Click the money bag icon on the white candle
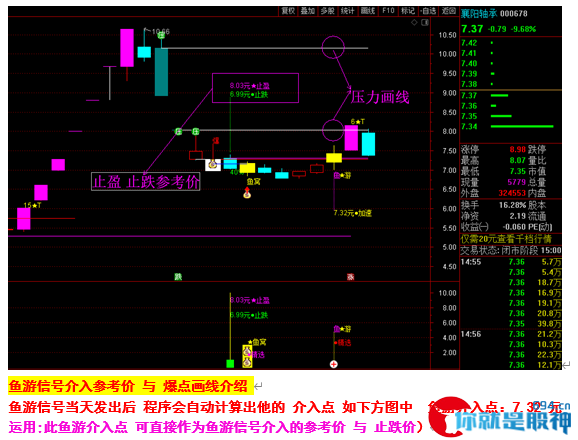578x440 pixels. pos(212,165)
